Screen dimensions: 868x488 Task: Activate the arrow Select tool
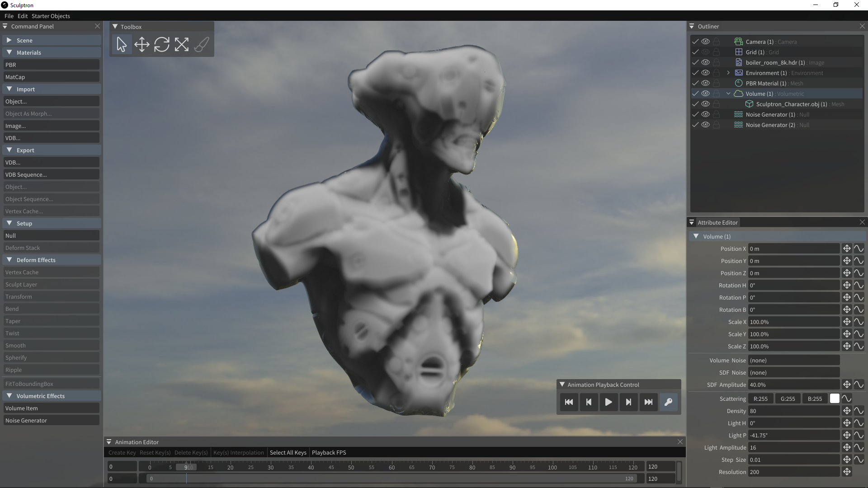coord(122,44)
